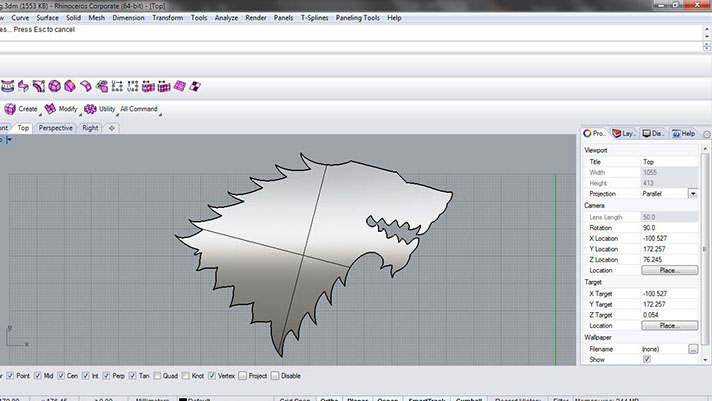Click the green-banded curved paneling grid icon

click(7, 86)
